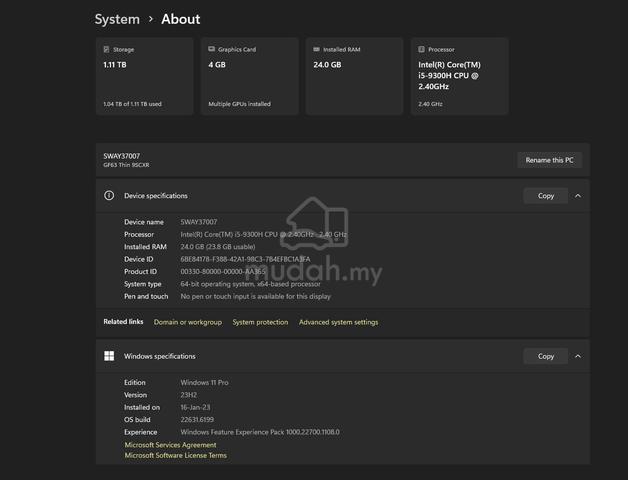Open System protection link
The width and height of the screenshot is (628, 480).
260,322
